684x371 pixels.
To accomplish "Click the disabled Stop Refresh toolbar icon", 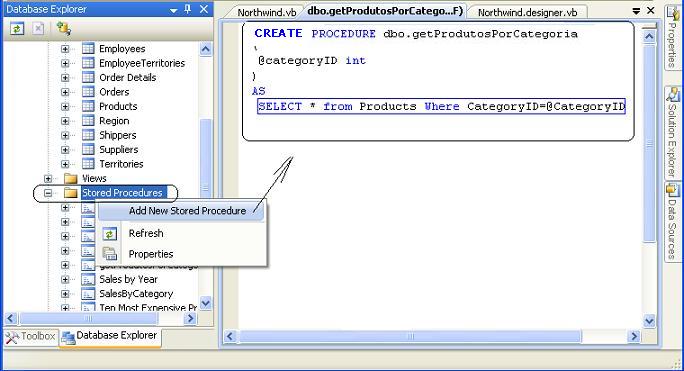I will point(38,29).
